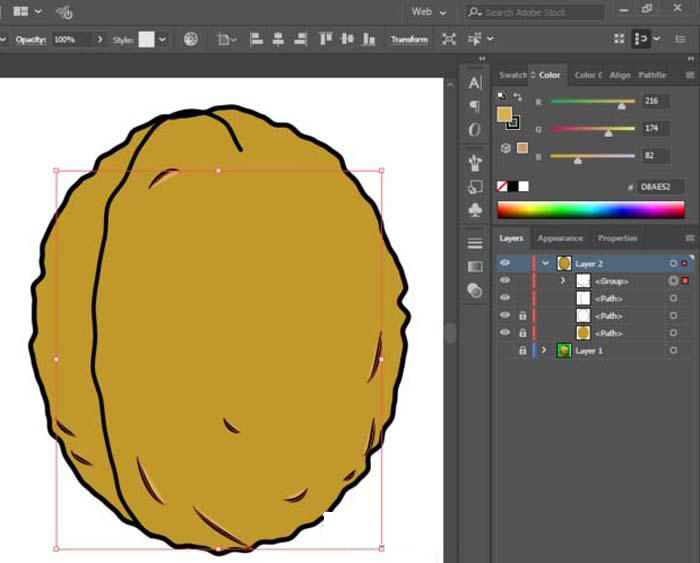Open the Gradient panel icon

(475, 266)
